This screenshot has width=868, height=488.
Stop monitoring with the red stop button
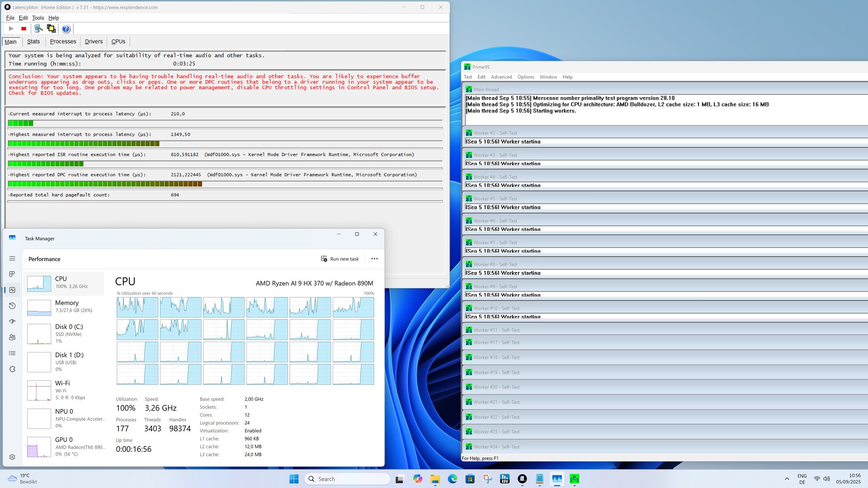click(x=24, y=29)
